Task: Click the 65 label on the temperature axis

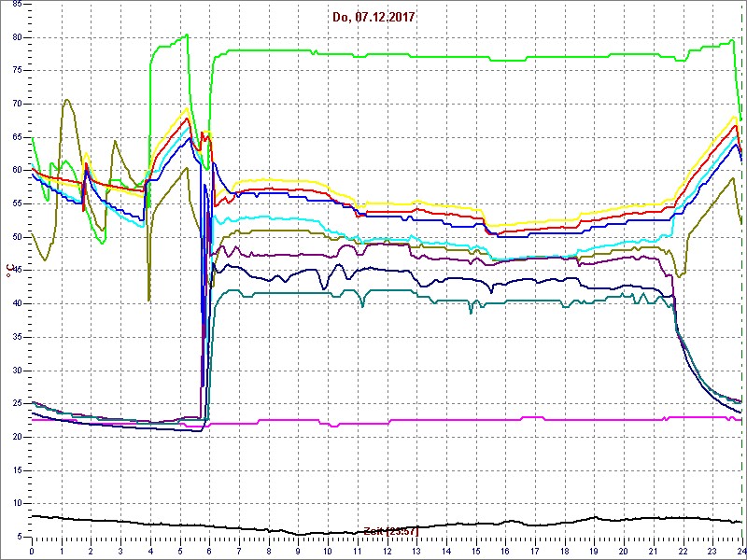Action: coord(17,137)
